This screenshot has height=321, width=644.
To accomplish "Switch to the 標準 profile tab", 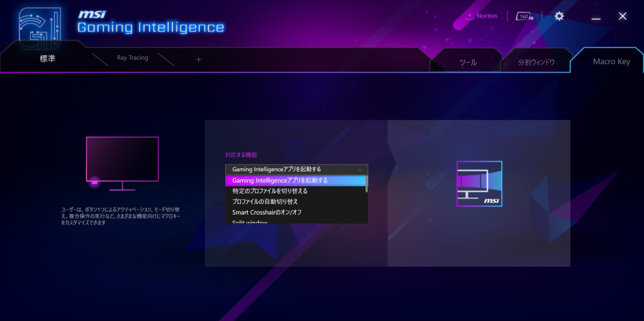I will pos(47,59).
